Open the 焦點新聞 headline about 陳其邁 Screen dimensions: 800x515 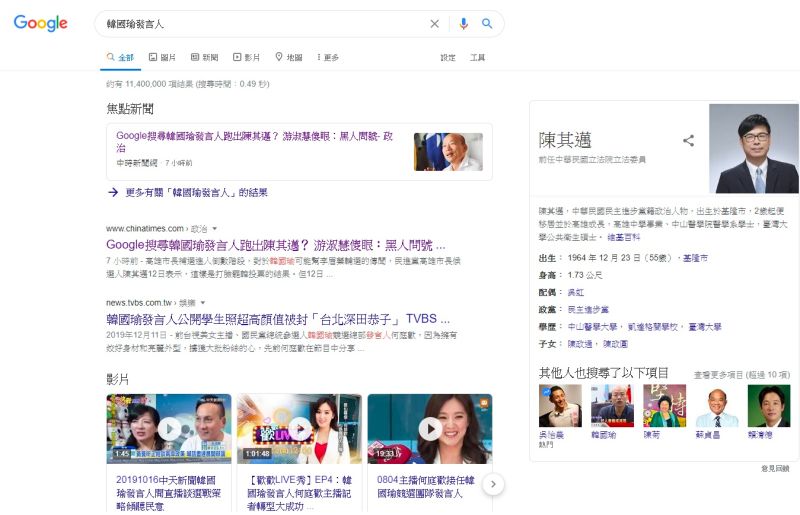pyautogui.click(x=255, y=142)
